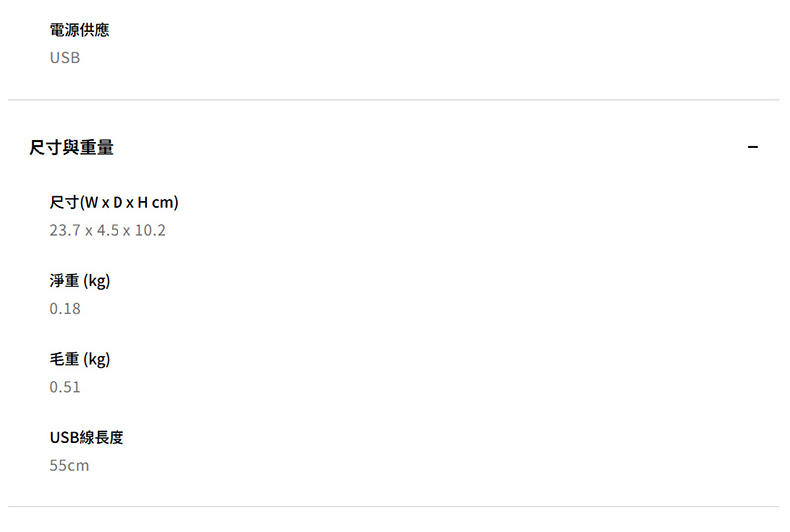
Task: Click the USB power supply value
Action: [65, 58]
